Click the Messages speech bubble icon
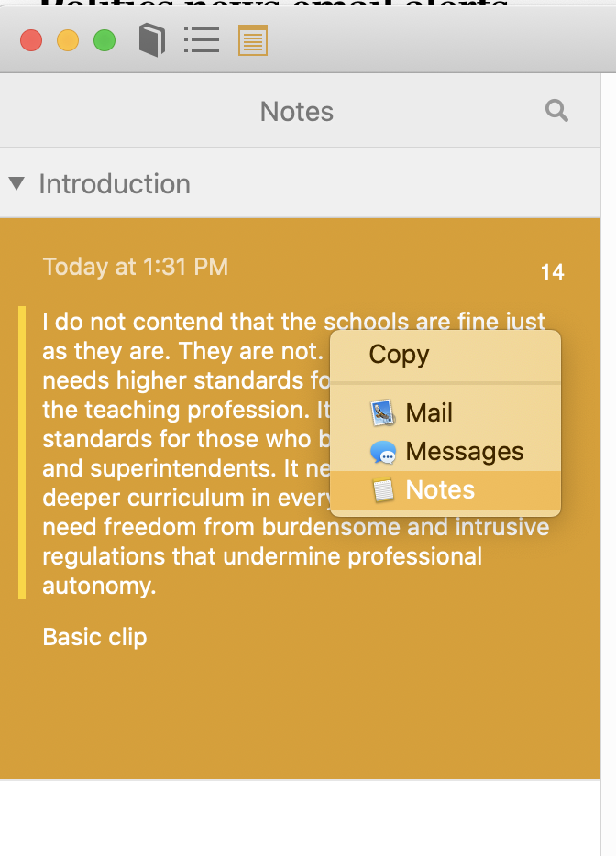 click(x=383, y=452)
